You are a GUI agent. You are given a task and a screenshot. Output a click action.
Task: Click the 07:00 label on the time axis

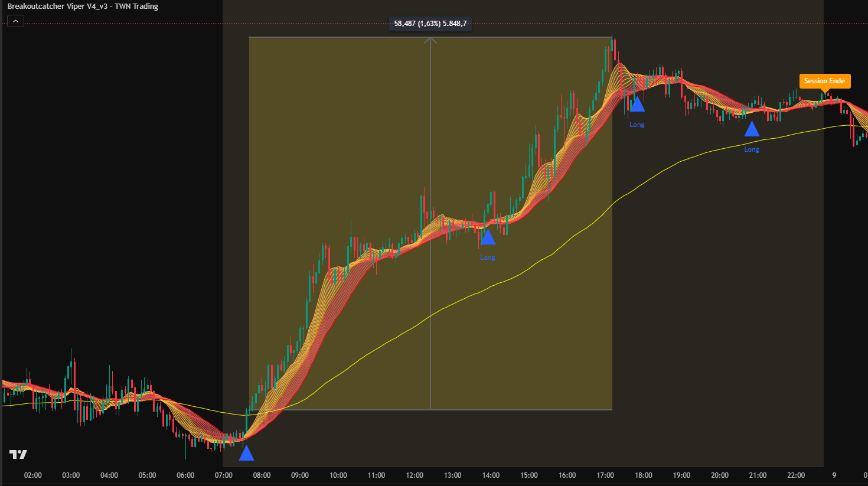click(x=224, y=475)
